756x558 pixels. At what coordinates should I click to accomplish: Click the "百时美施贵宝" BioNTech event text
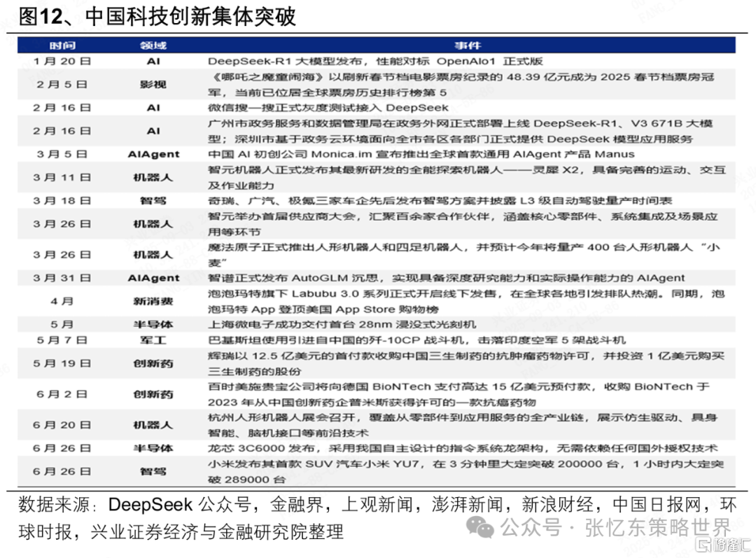pyautogui.click(x=459, y=394)
